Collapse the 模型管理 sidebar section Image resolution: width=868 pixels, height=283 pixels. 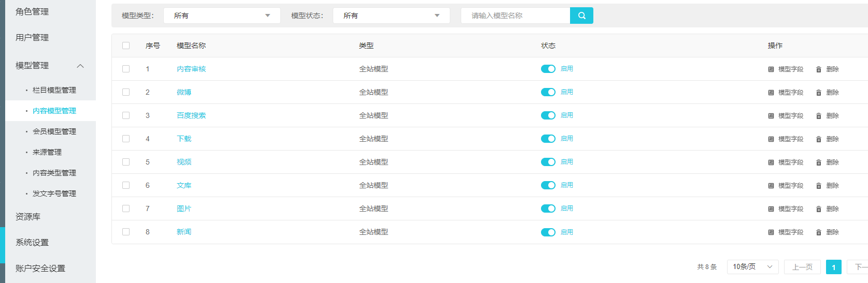(80, 66)
